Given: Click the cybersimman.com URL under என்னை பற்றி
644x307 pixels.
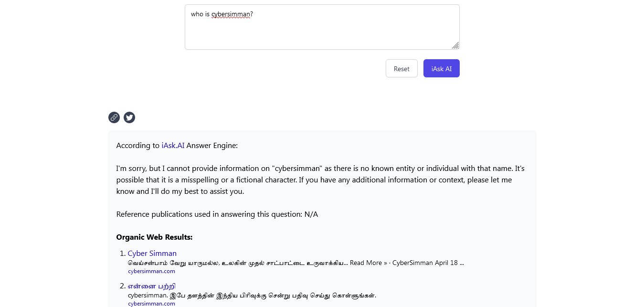Looking at the screenshot, I should [151, 304].
